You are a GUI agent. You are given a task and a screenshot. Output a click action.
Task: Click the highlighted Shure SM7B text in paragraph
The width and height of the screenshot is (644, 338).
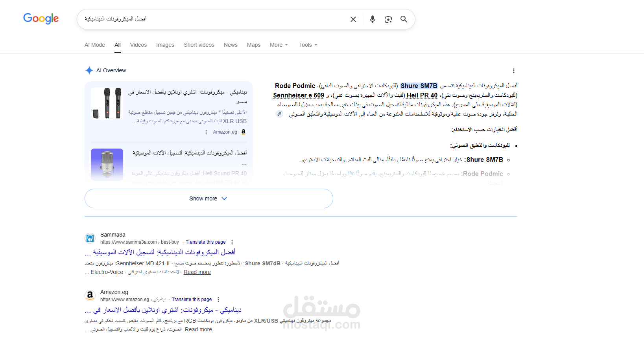419,86
